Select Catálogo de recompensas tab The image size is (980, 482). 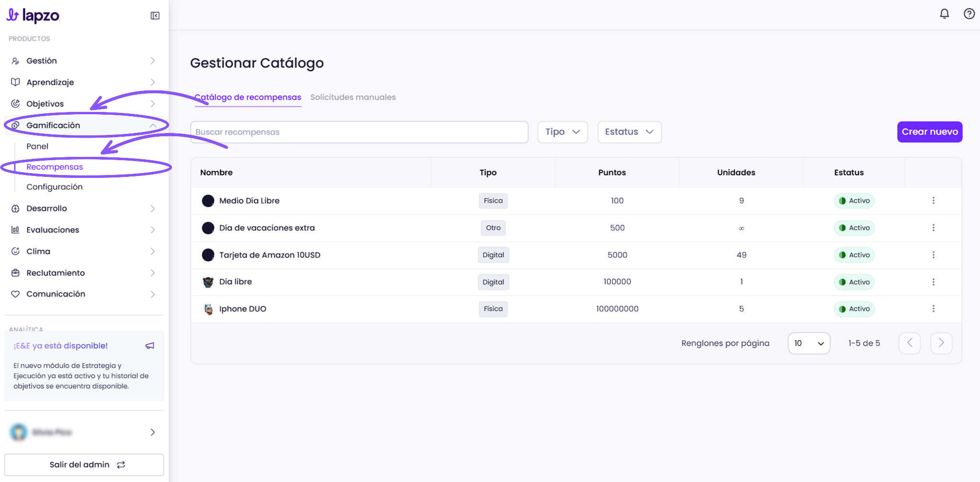[x=248, y=97]
